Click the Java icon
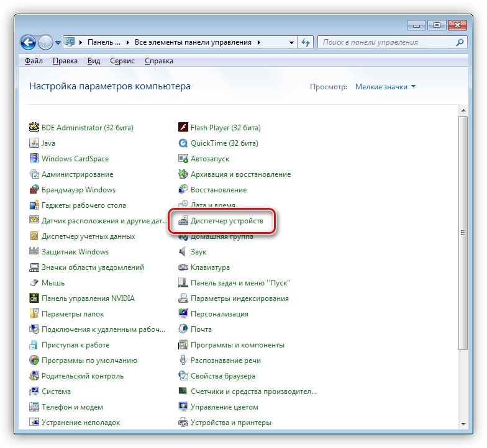The height and width of the screenshot is (448, 487). pos(34,143)
